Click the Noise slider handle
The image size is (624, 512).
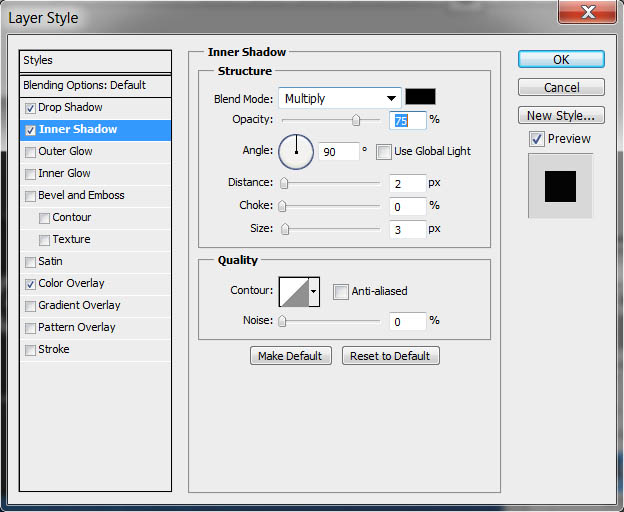pos(282,321)
